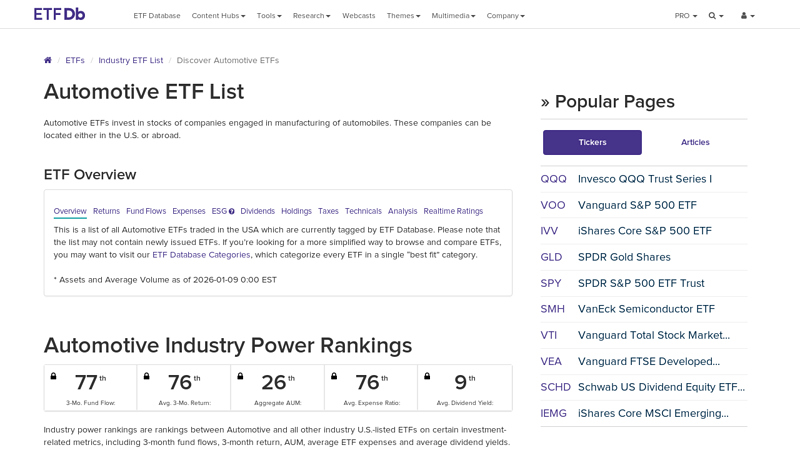Click lock icon on Avg. Expense Ratio card
This screenshot has height=450, width=800.
click(334, 376)
